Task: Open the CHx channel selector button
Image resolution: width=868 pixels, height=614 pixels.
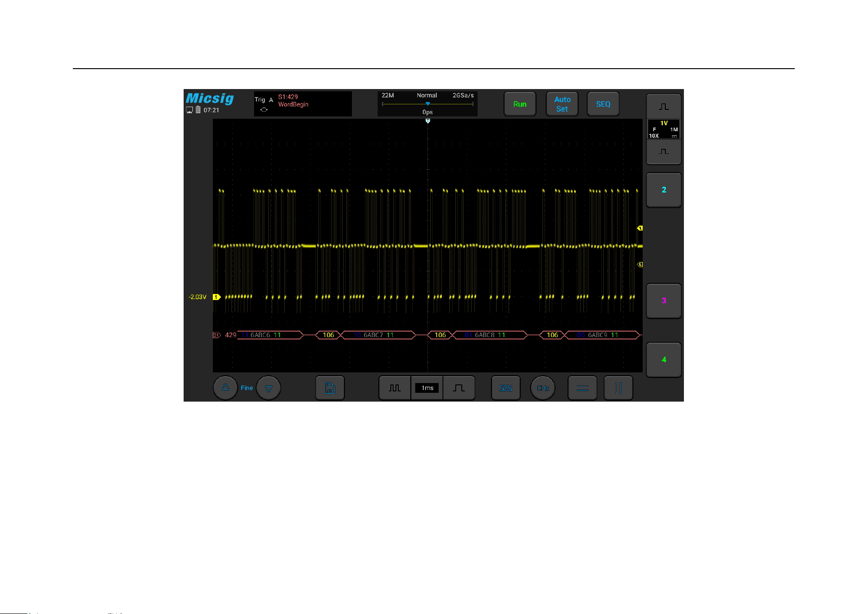Action: point(542,388)
